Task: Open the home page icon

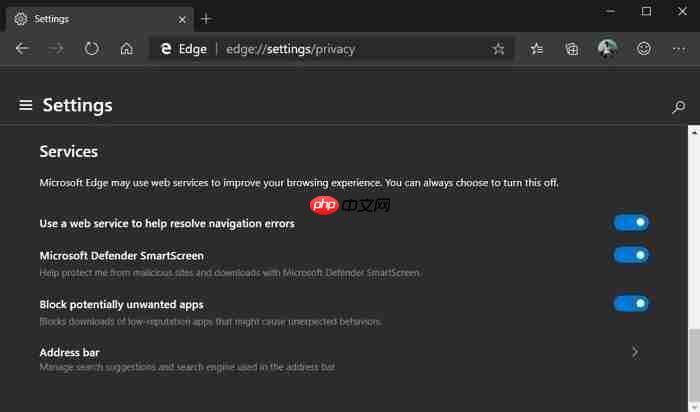Action: [x=126, y=48]
